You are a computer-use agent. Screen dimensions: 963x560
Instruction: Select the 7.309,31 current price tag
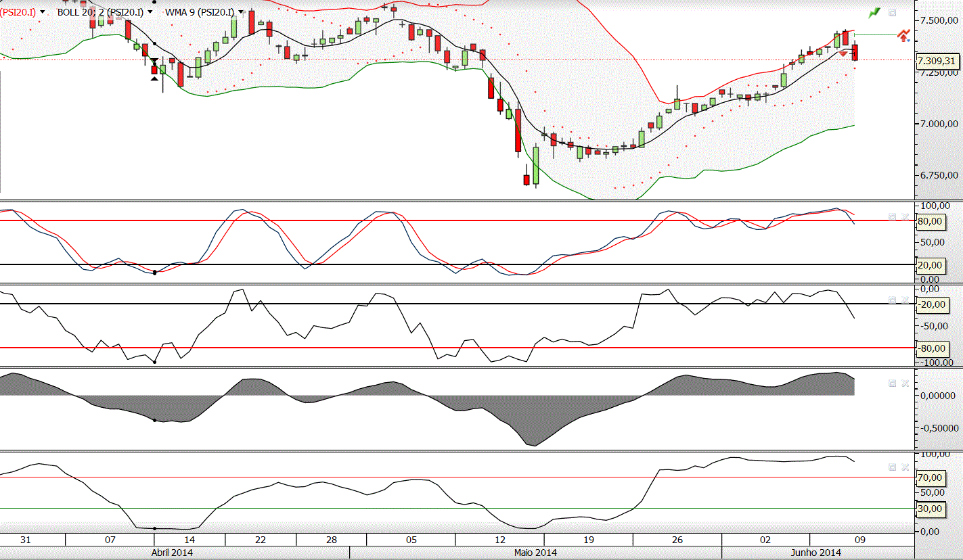tap(937, 61)
